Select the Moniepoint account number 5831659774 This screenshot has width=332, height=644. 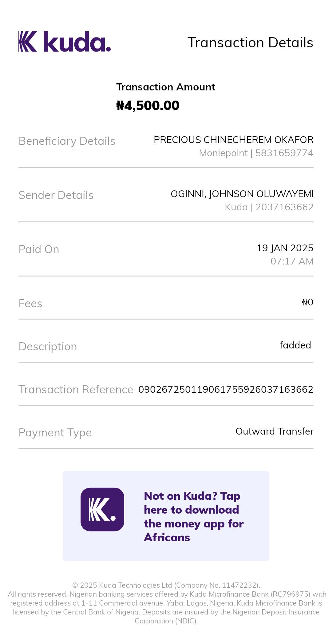point(284,153)
